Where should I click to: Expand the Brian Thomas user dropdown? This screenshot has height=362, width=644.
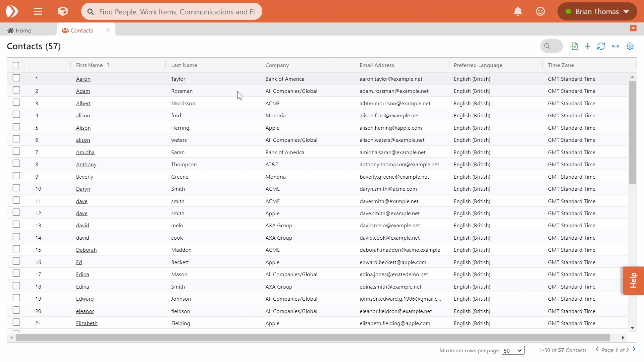point(597,11)
